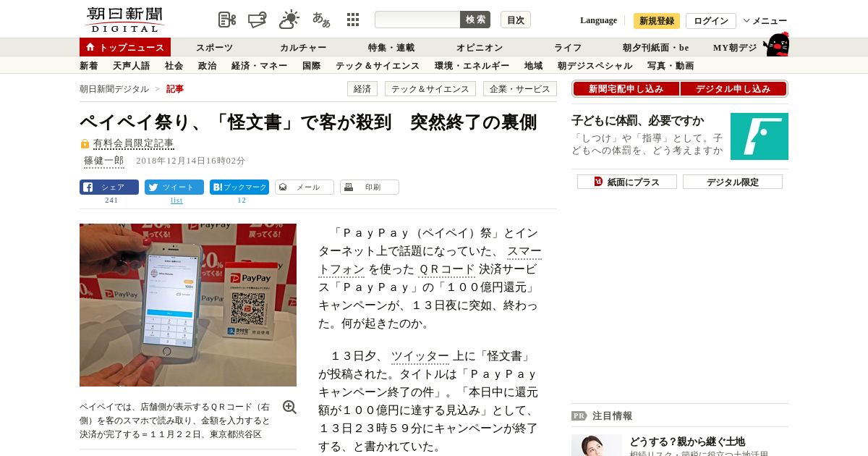Screen dimensions: 868x456
Task: Open the breaking news megaphone icon
Action: [258, 20]
